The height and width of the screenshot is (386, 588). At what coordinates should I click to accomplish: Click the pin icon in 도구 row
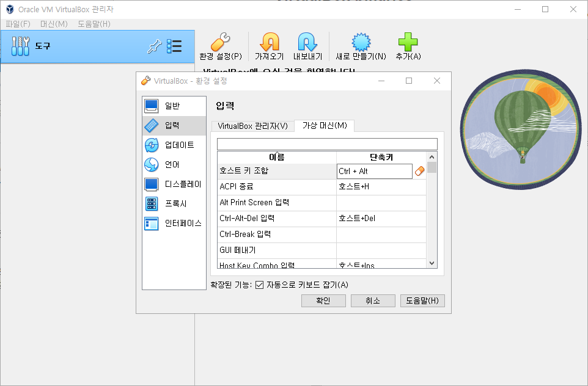[x=154, y=46]
